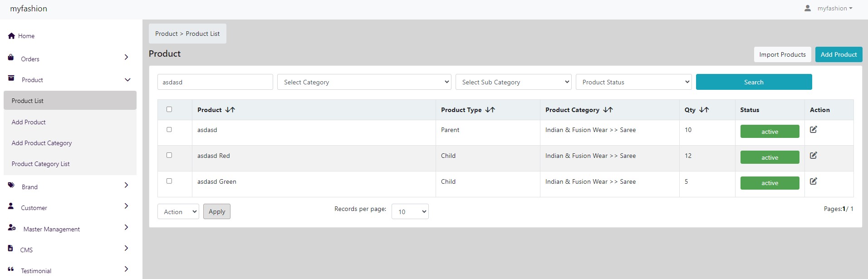
Task: Click the user avatar icon in header
Action: [x=808, y=8]
